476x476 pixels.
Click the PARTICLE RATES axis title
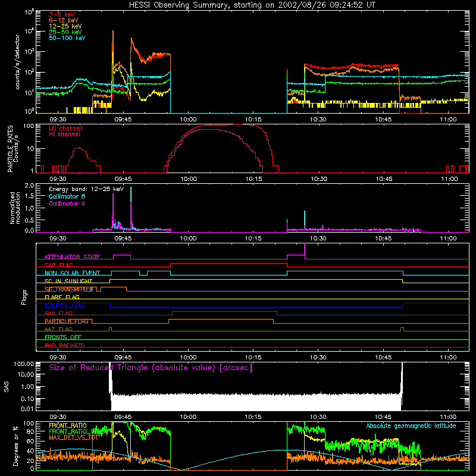(x=10, y=148)
